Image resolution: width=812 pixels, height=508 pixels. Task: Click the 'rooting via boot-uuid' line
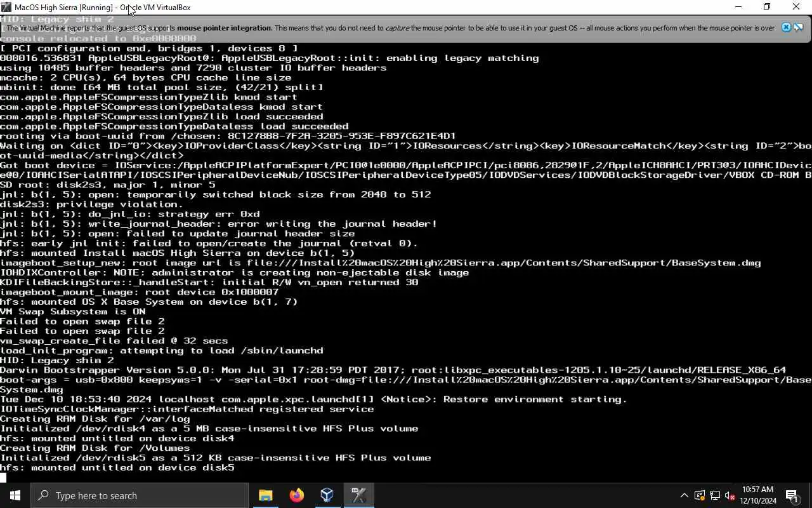tap(228, 136)
